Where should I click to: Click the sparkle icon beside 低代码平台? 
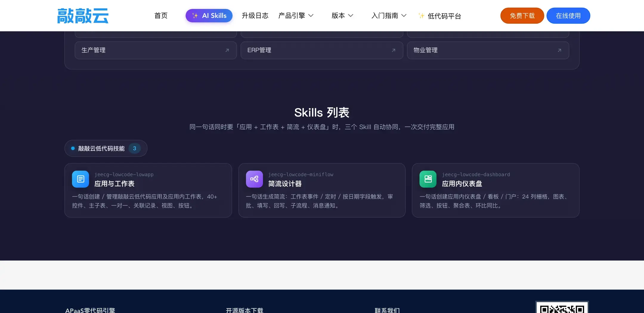click(x=421, y=16)
